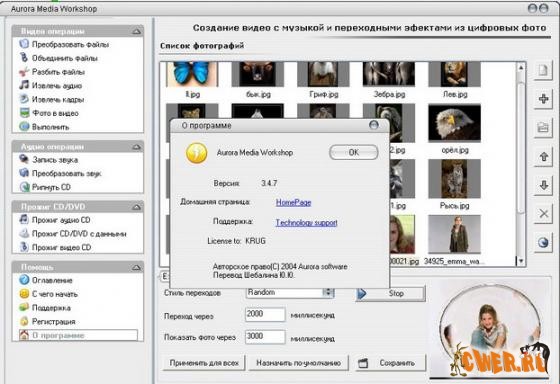Collapse the Видео операции panel

[137, 31]
